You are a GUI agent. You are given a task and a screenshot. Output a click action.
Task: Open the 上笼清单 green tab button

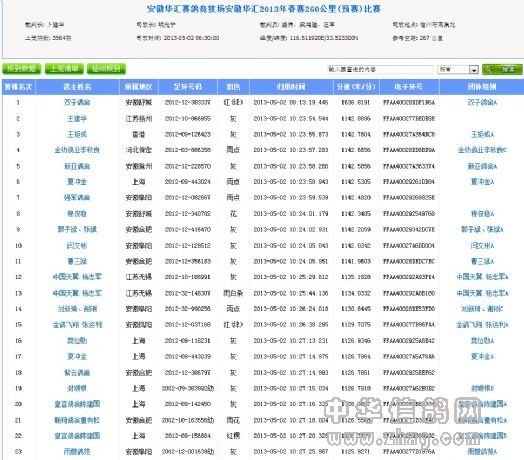[x=64, y=69]
